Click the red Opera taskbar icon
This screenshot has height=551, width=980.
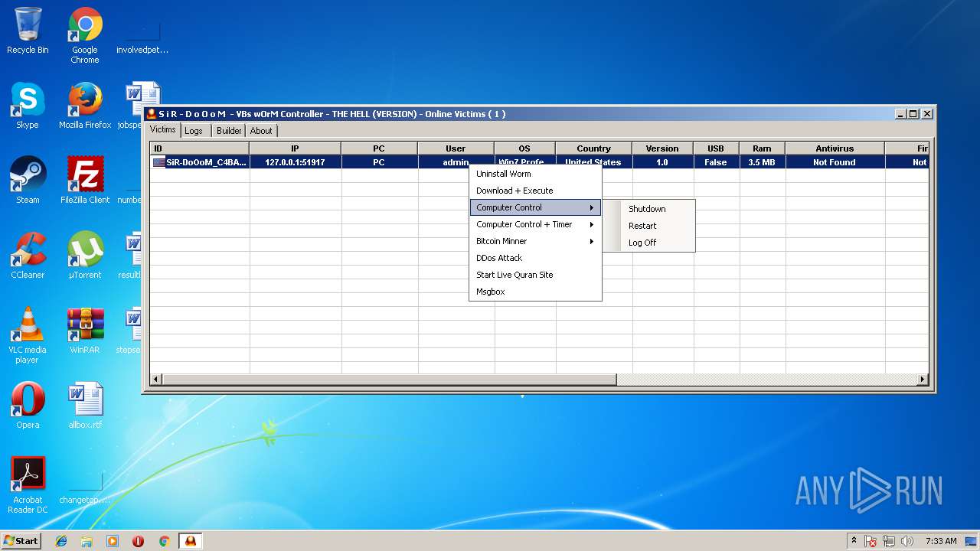(x=139, y=541)
